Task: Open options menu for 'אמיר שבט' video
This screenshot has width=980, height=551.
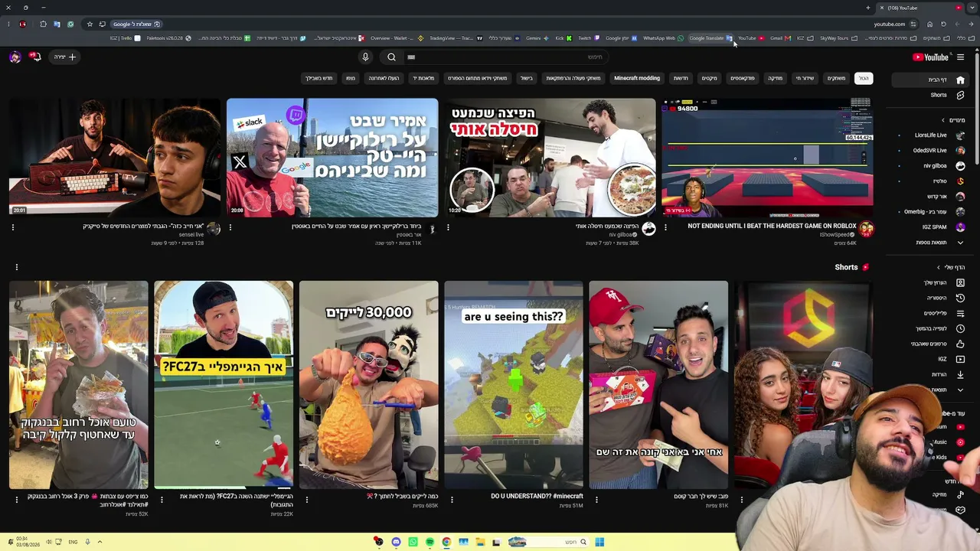Action: [230, 227]
